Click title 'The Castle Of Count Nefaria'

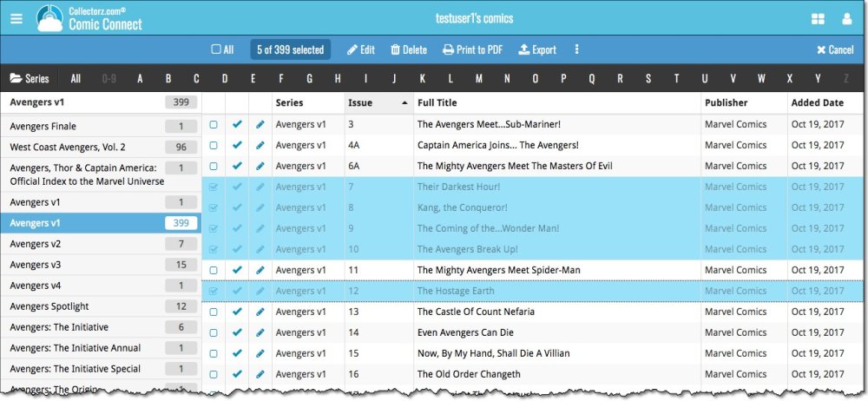(476, 312)
